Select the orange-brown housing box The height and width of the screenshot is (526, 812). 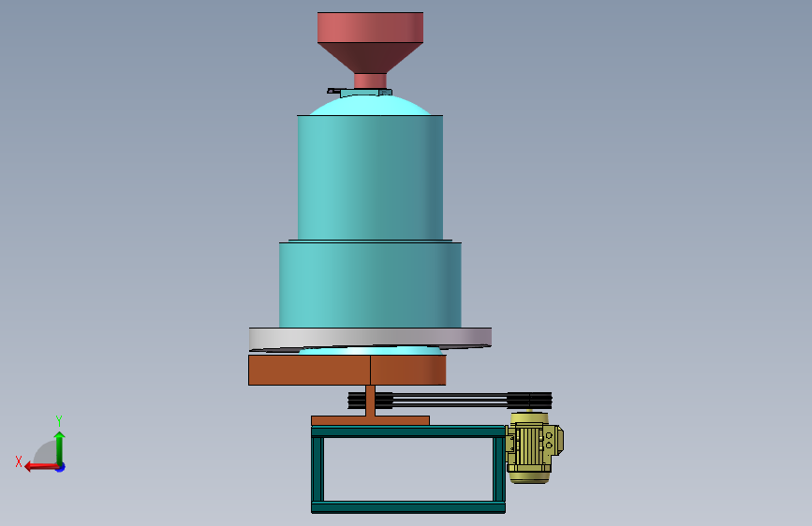(x=347, y=370)
